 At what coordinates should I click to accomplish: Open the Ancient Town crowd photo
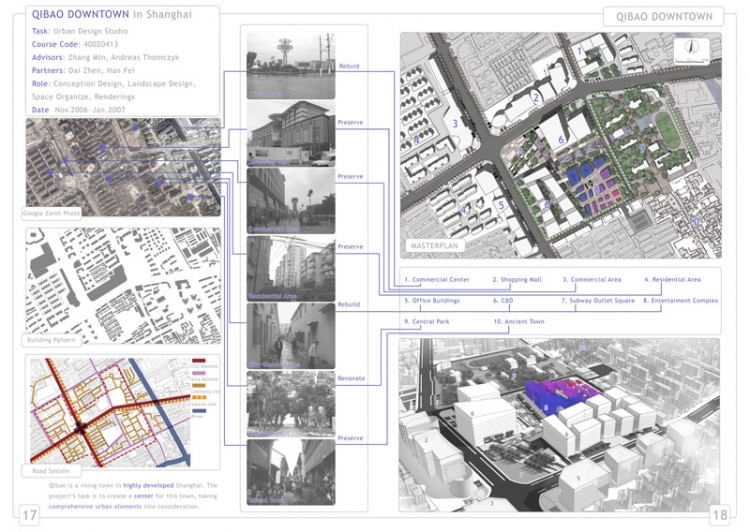pos(291,472)
